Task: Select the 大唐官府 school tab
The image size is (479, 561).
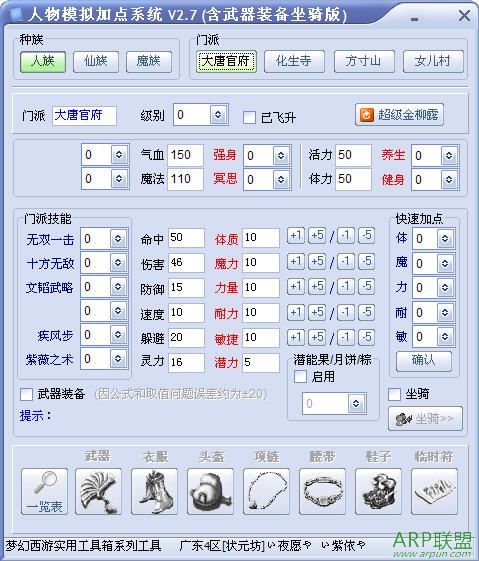Action: 226,62
